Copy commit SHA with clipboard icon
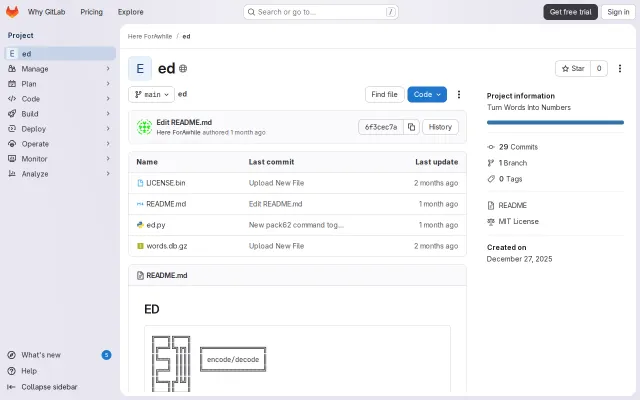The image size is (640, 400). coord(411,127)
